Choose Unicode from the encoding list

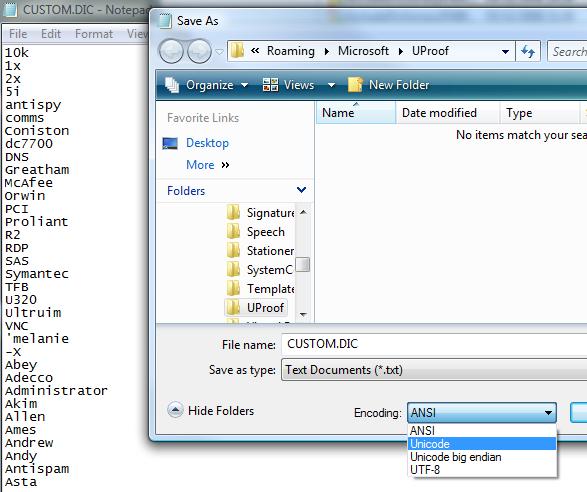(x=482, y=444)
